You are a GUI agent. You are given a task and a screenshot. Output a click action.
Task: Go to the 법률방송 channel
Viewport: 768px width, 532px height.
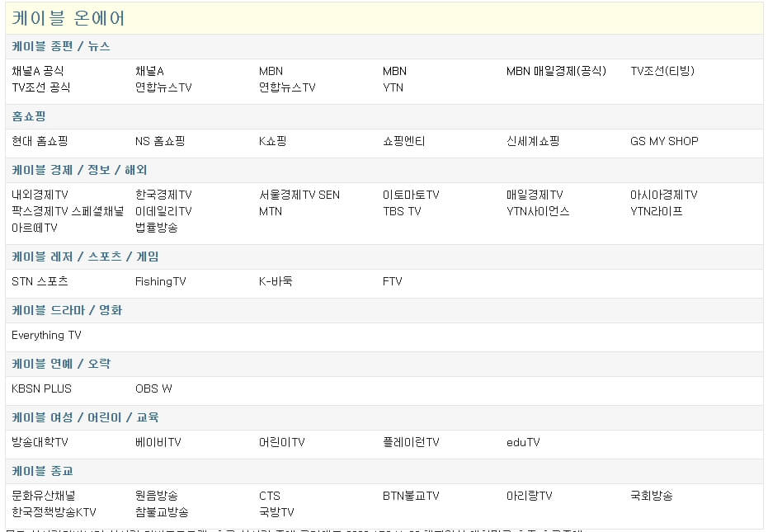click(156, 228)
